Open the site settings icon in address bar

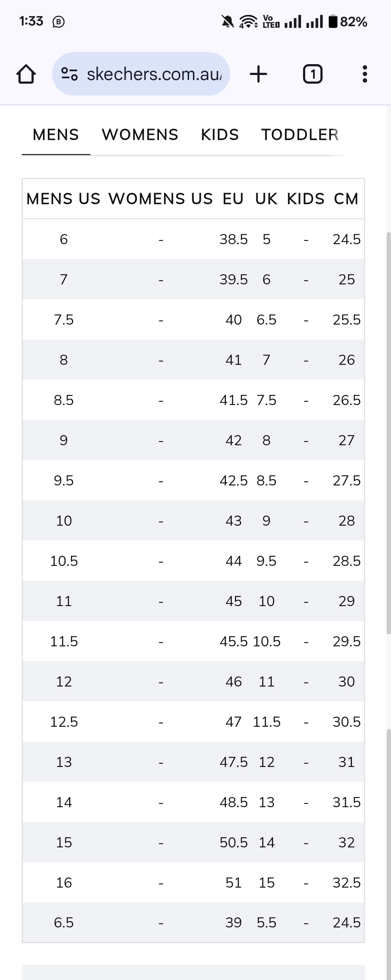point(70,74)
